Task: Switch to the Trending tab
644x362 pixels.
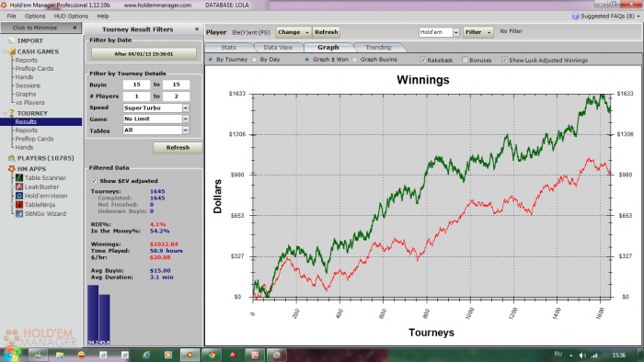Action: pos(378,47)
